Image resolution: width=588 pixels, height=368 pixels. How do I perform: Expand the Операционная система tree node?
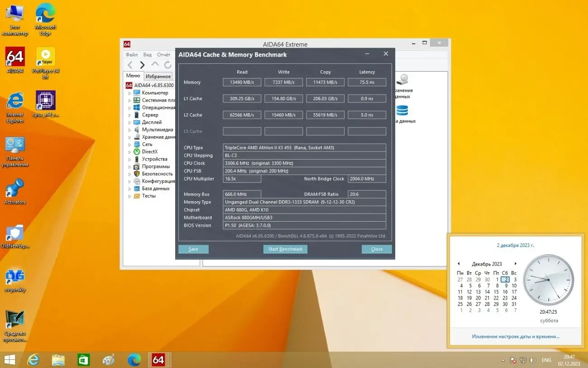click(x=130, y=107)
